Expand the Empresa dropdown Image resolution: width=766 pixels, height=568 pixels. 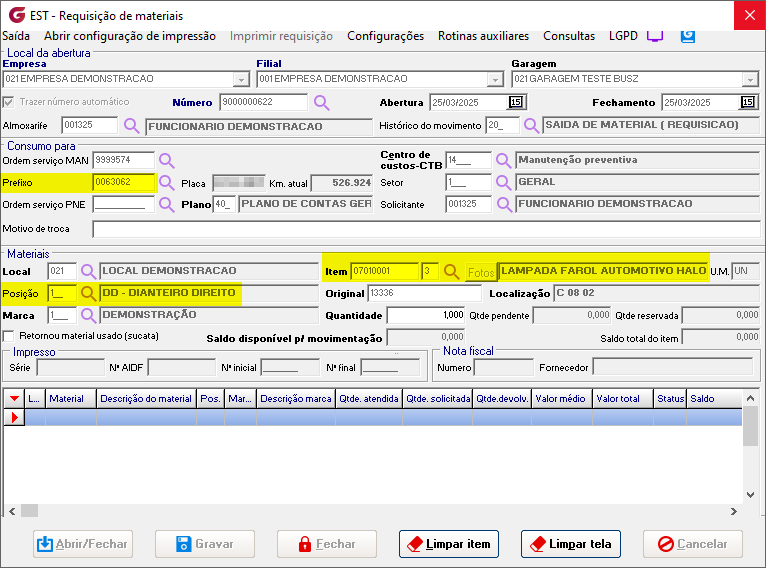coord(241,79)
